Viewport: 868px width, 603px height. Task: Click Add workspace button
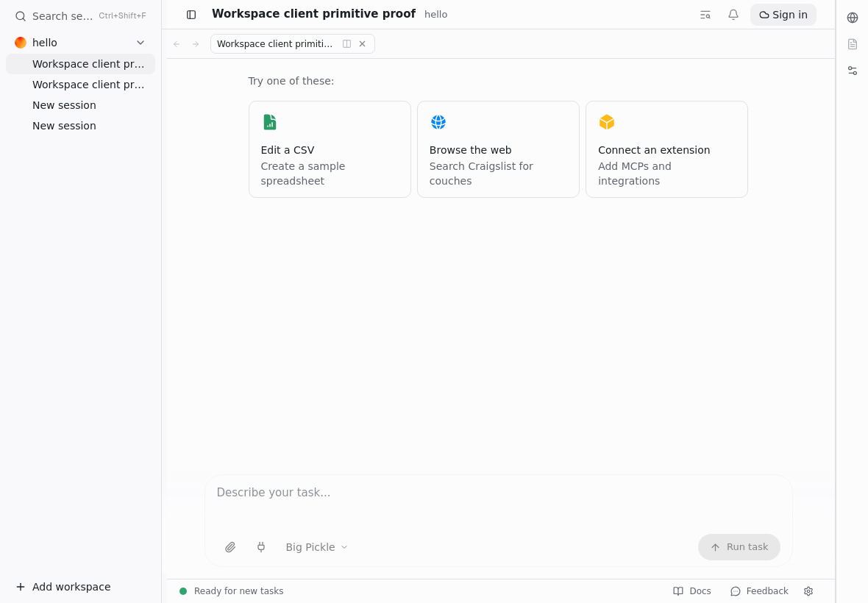(x=63, y=586)
